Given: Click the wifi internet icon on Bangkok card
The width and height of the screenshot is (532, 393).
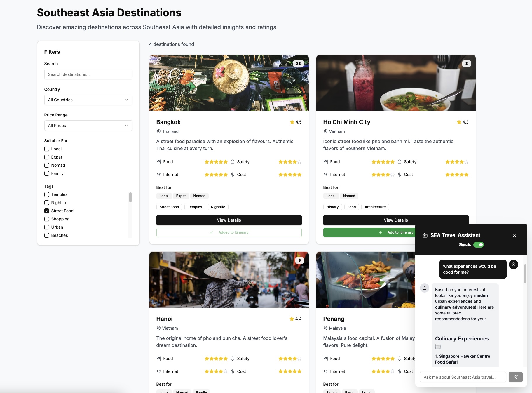Looking at the screenshot, I should [159, 175].
